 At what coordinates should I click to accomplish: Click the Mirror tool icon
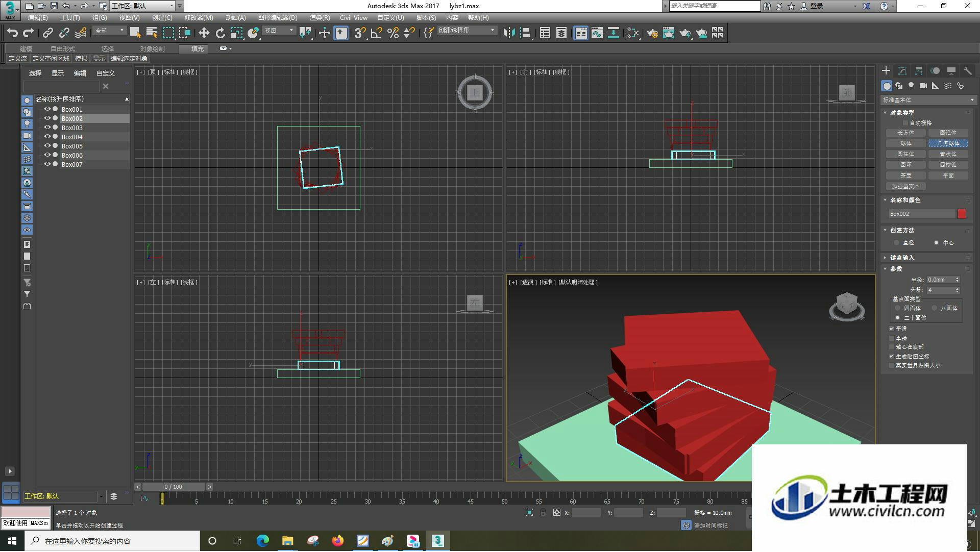[509, 33]
